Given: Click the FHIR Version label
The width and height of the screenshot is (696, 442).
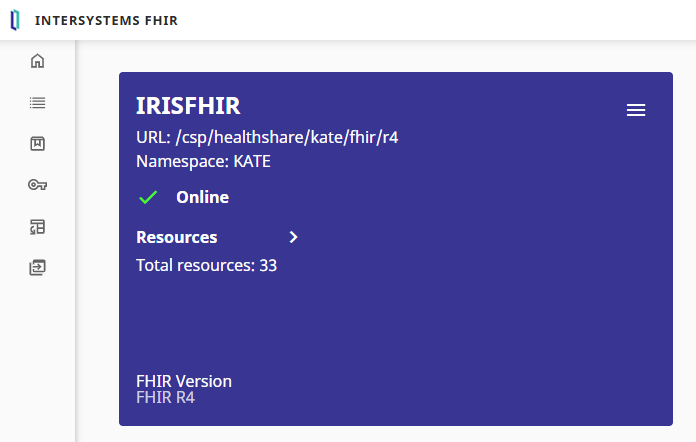Looking at the screenshot, I should 184,381.
